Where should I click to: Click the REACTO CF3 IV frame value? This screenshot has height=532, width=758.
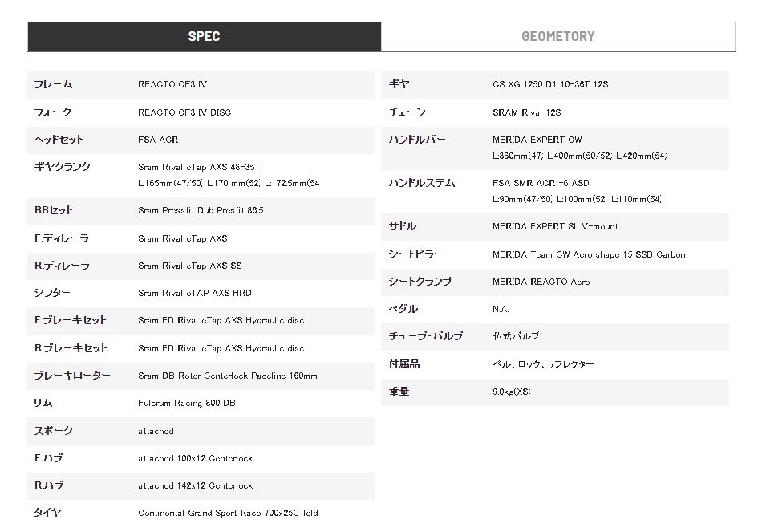click(172, 84)
